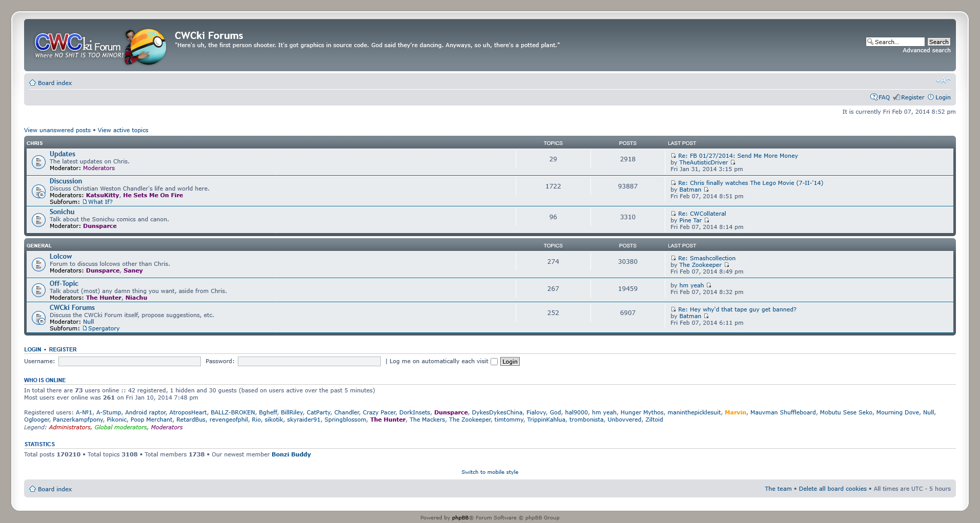Open the Register link in header
Viewport: 980px width, 523px height.
[913, 97]
